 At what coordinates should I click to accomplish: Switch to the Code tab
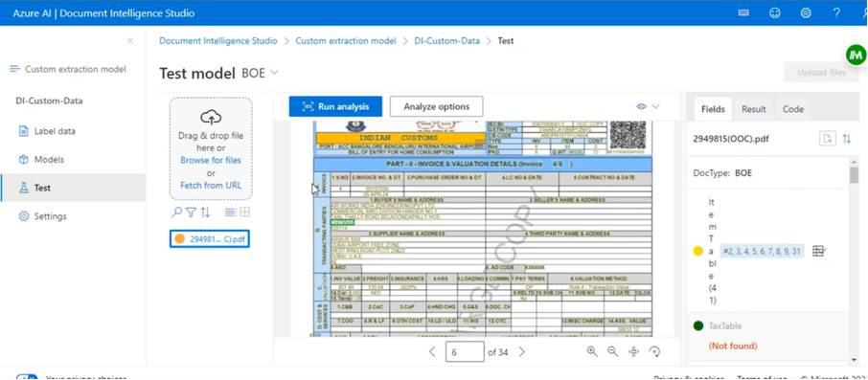point(792,109)
